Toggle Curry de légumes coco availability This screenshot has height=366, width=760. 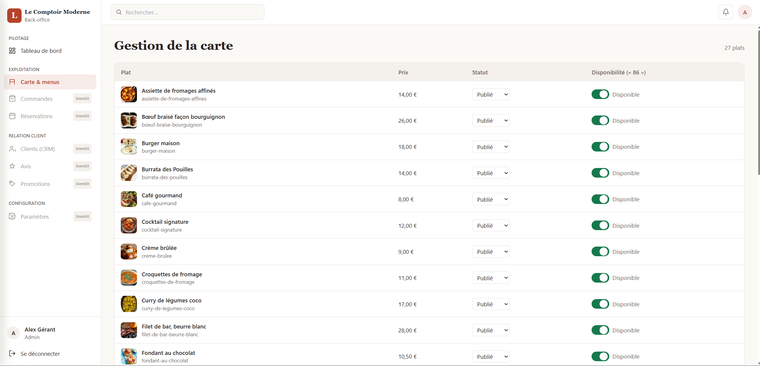point(600,304)
